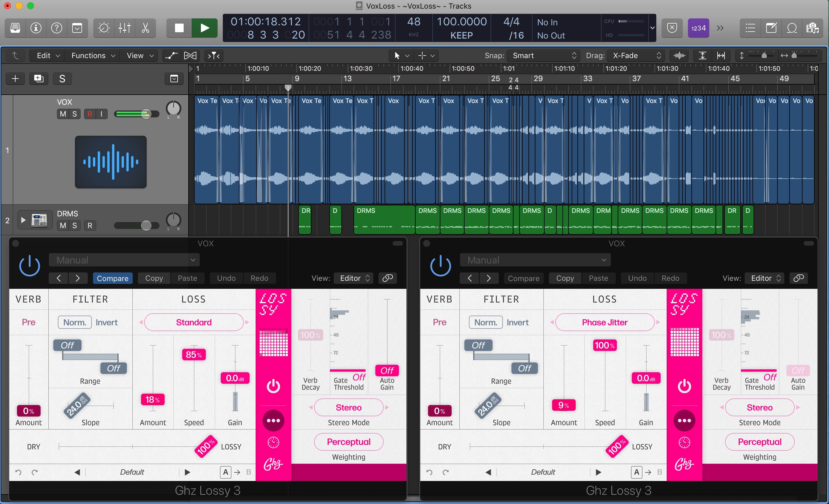Open the Mixer from the control bar
The width and height of the screenshot is (829, 504).
124,28
